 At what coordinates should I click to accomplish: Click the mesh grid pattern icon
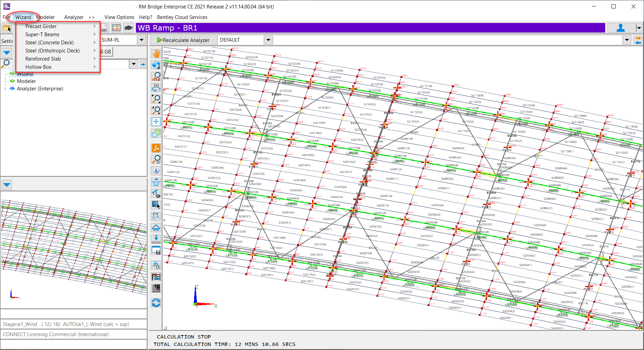coord(156,288)
